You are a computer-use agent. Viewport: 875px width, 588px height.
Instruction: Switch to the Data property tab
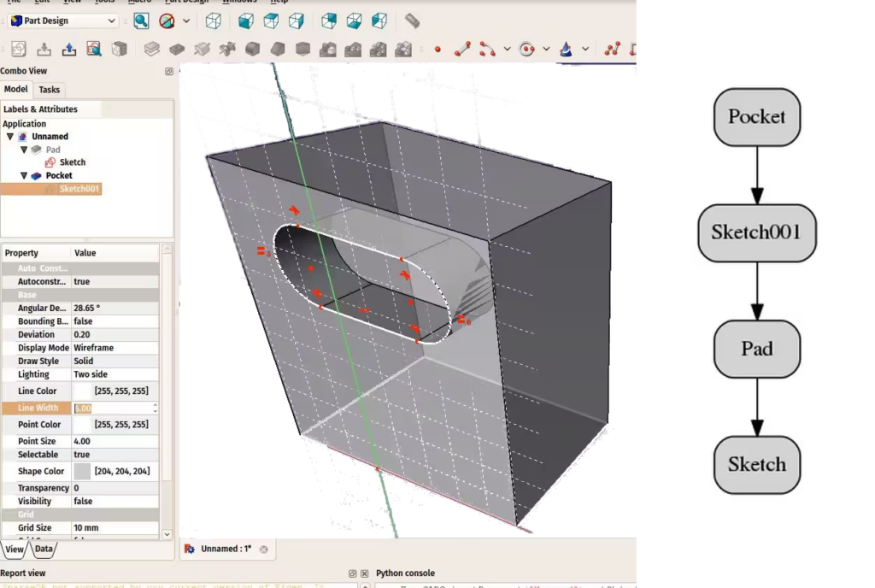(44, 550)
